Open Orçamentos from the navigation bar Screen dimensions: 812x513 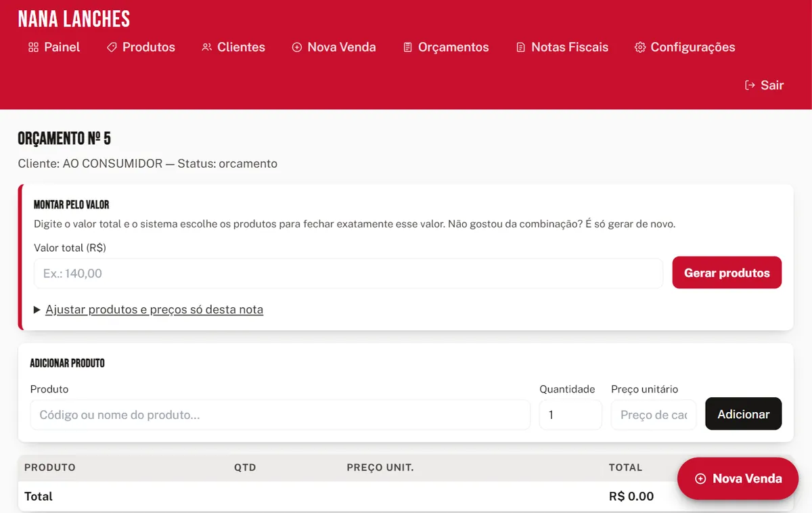point(446,47)
